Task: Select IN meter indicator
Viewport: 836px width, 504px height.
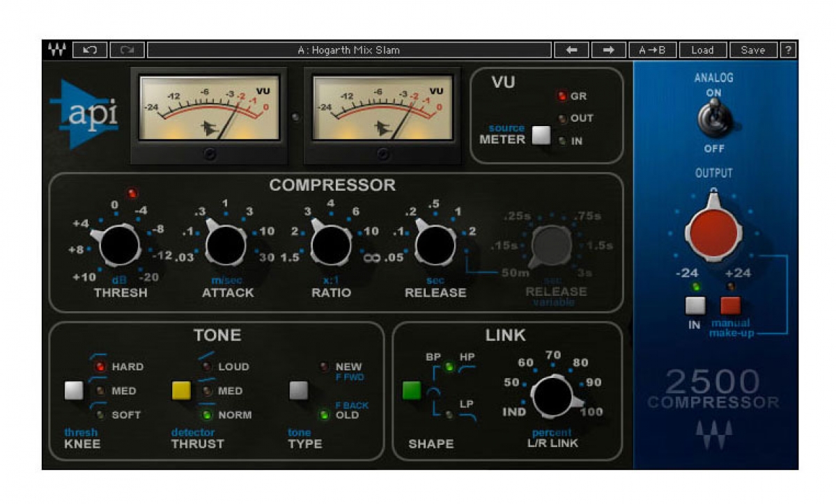Action: coord(561,141)
